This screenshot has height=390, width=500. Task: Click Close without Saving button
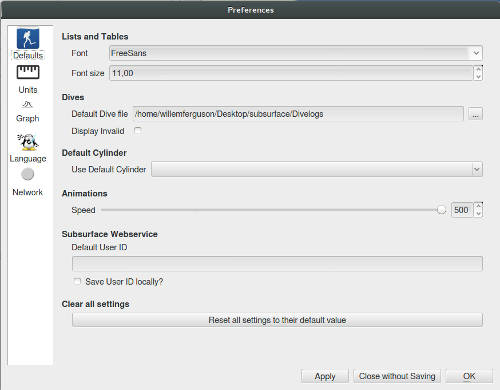[397, 376]
